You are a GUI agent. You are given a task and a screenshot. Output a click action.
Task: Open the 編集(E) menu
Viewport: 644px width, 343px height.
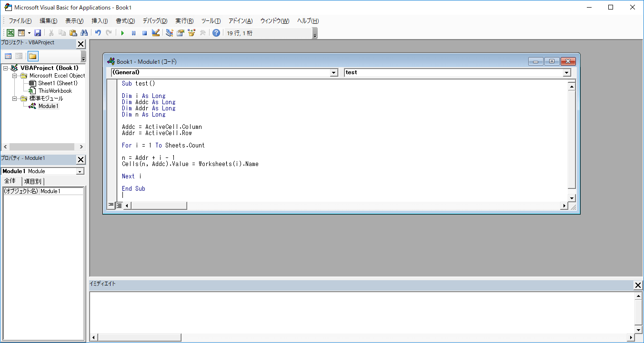pos(49,21)
